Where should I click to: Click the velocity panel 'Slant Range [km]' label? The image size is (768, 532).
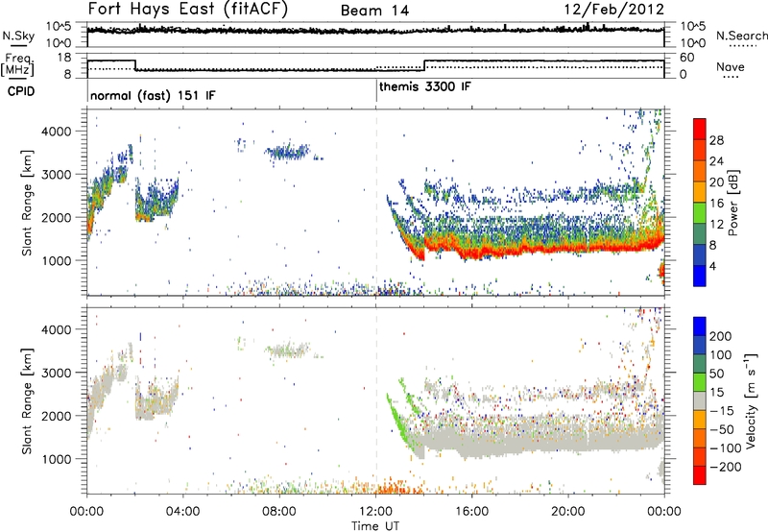coord(27,401)
